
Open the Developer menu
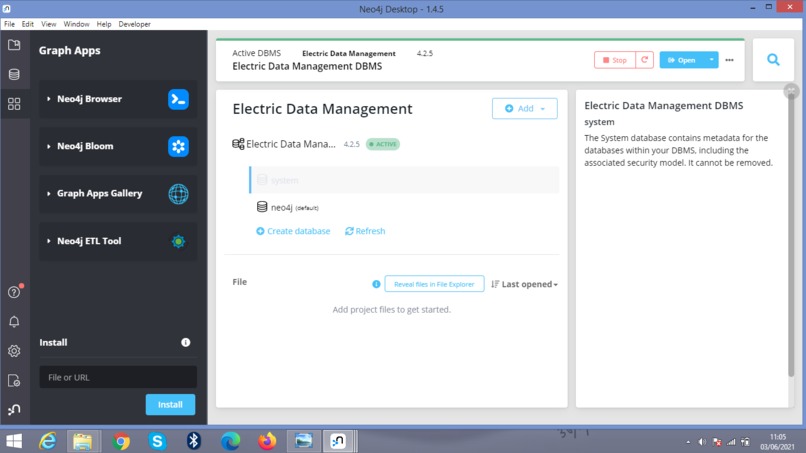click(135, 24)
